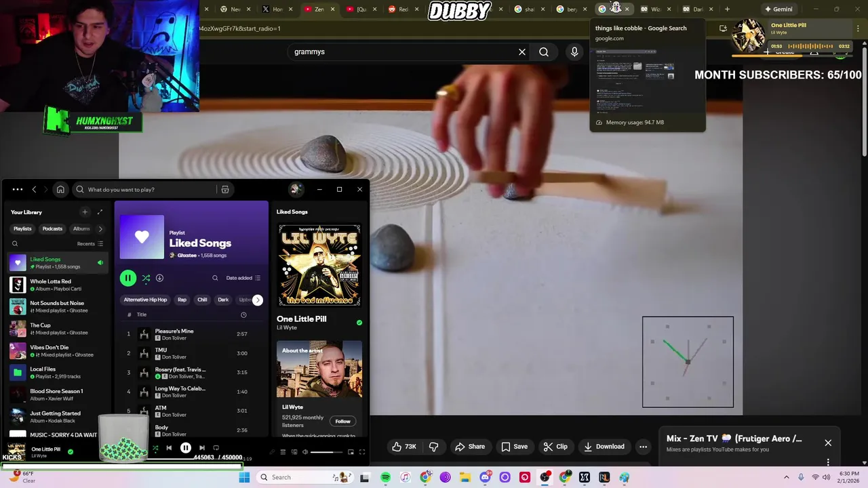This screenshot has height=488, width=868.
Task: Filter songs by Rap
Action: (182, 300)
